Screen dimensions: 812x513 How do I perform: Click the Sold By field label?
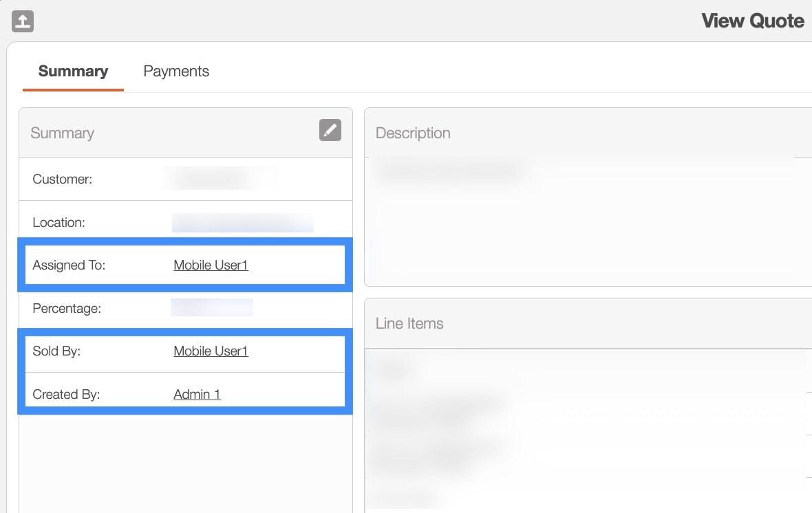tap(56, 351)
